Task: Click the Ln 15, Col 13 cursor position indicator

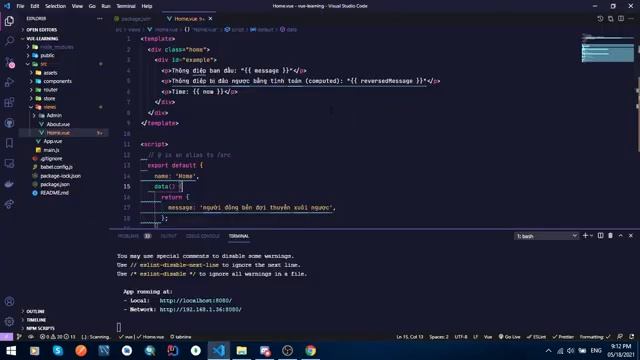Action: click(x=409, y=337)
